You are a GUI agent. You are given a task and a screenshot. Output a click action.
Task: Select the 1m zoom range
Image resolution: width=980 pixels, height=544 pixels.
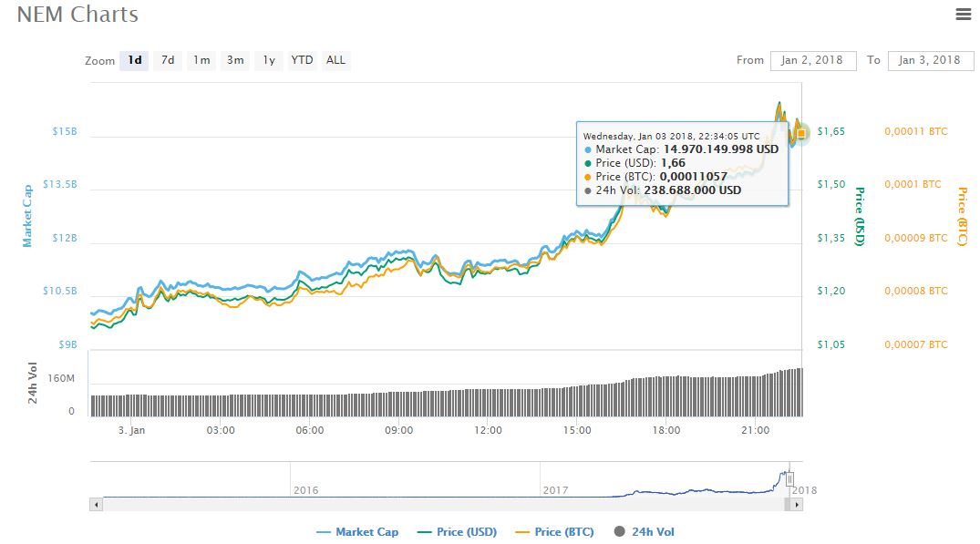click(x=201, y=60)
